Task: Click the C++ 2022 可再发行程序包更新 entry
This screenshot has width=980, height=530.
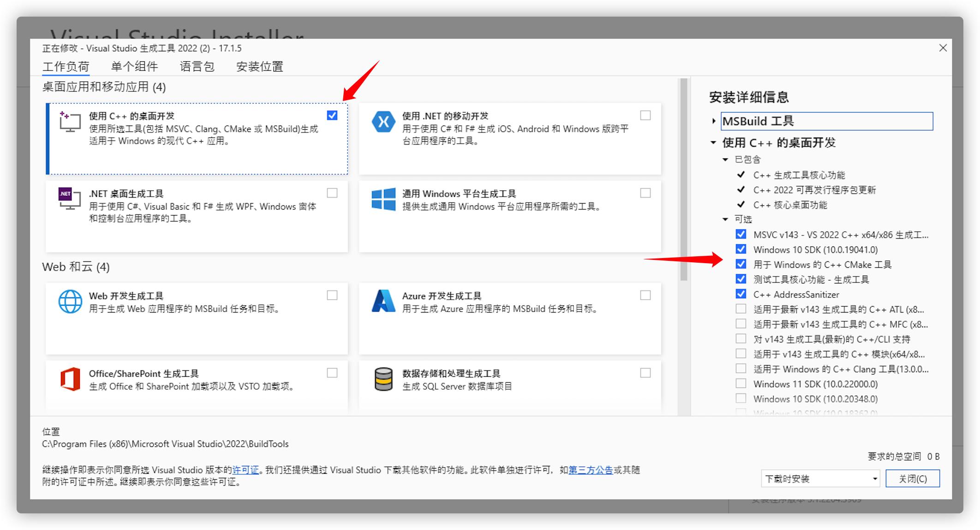Action: click(x=814, y=190)
